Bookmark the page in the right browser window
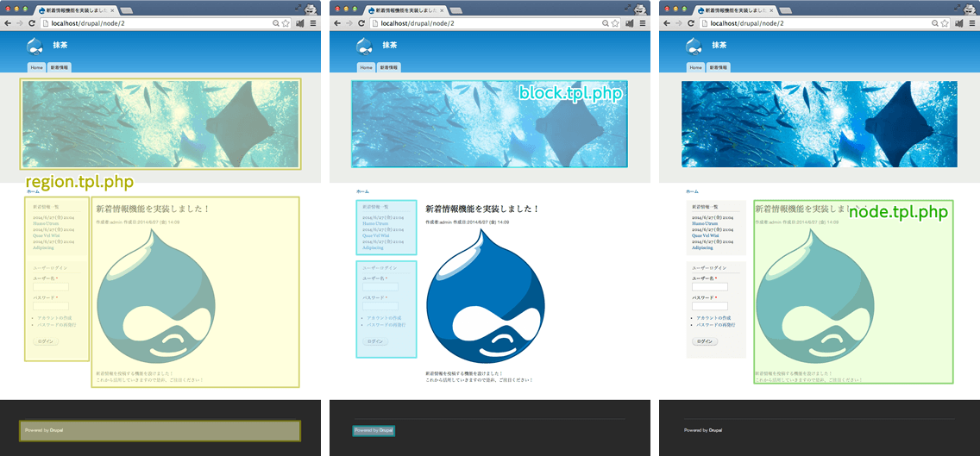Screen dimensions: 980x456 (945, 23)
